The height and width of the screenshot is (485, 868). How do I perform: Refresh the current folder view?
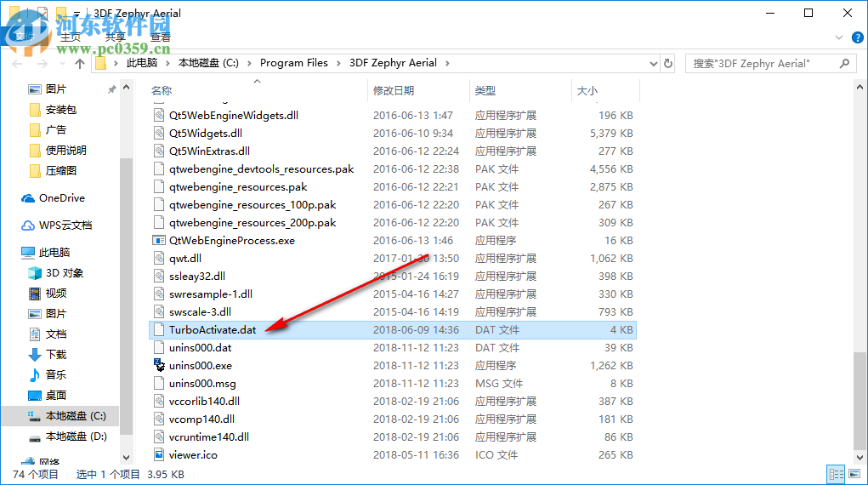[x=668, y=63]
